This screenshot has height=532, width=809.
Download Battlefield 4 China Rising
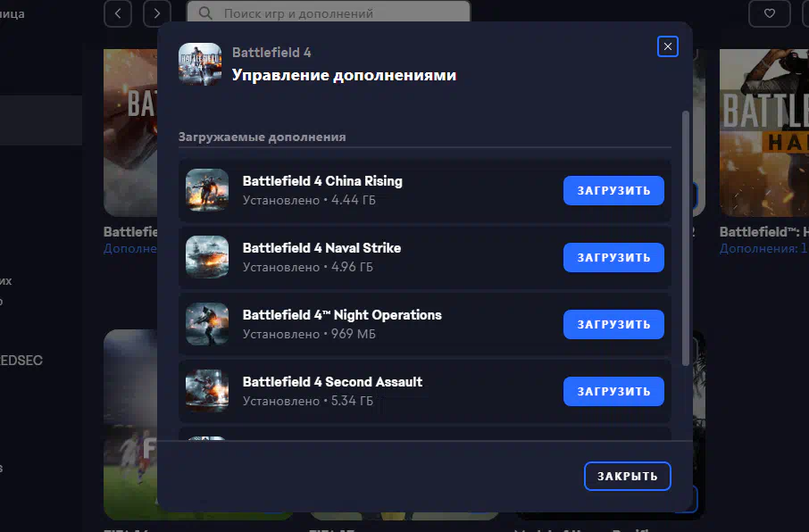(x=613, y=190)
